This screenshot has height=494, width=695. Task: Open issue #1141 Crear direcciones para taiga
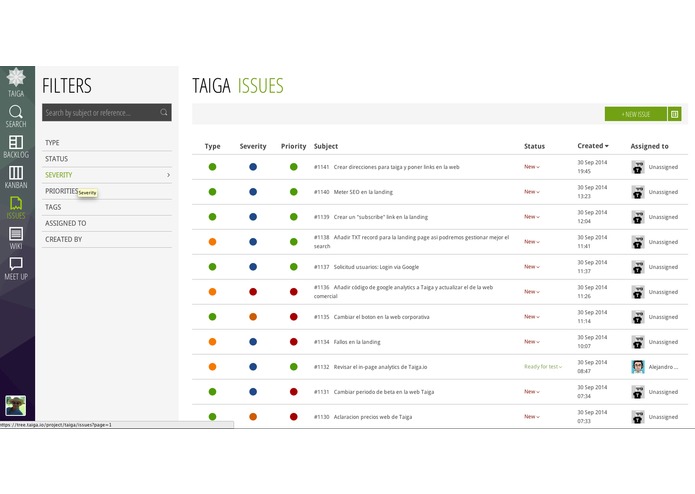point(387,167)
